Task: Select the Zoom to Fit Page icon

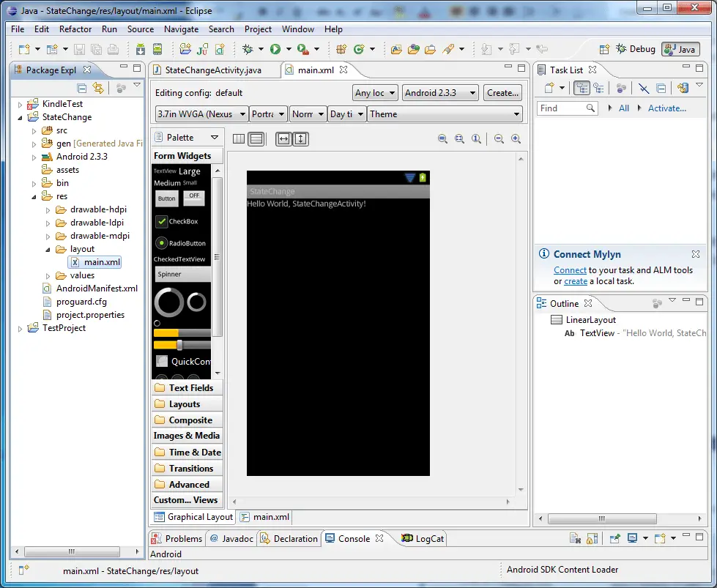Action: [458, 138]
